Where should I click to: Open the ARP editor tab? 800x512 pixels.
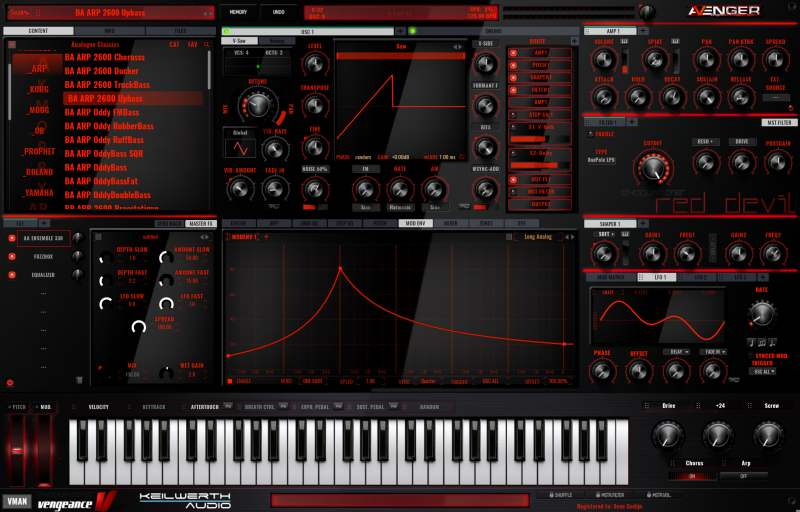point(273,223)
